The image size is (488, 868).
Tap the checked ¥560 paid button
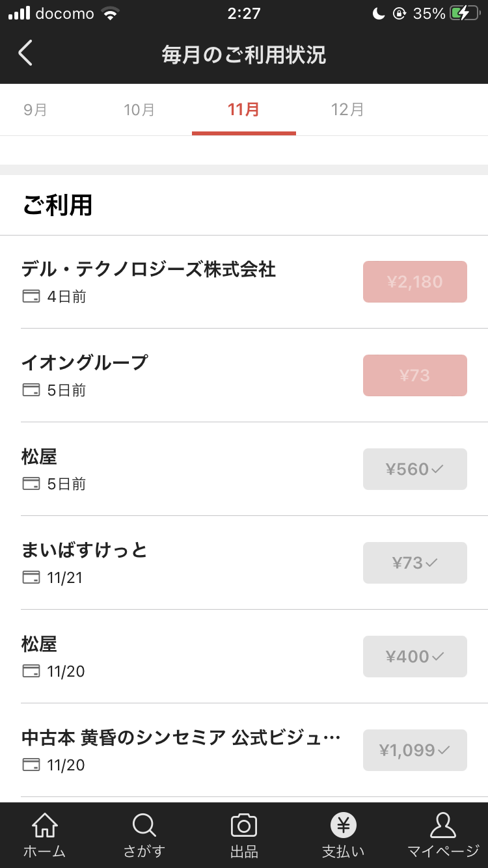414,469
